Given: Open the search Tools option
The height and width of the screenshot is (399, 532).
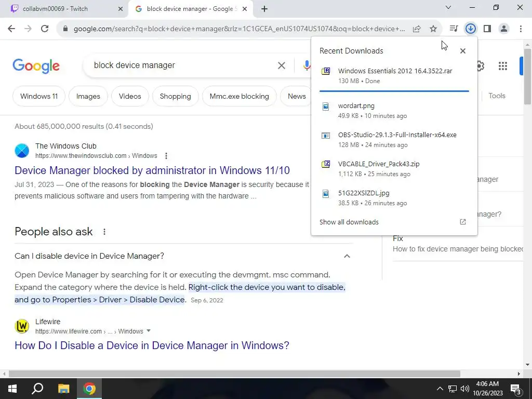Looking at the screenshot, I should point(497,96).
